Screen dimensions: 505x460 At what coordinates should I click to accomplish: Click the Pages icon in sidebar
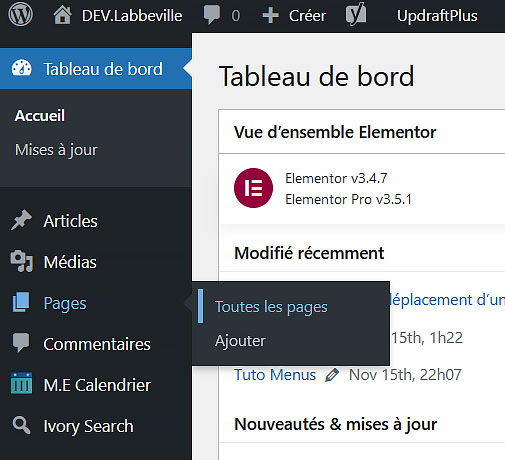[21, 302]
